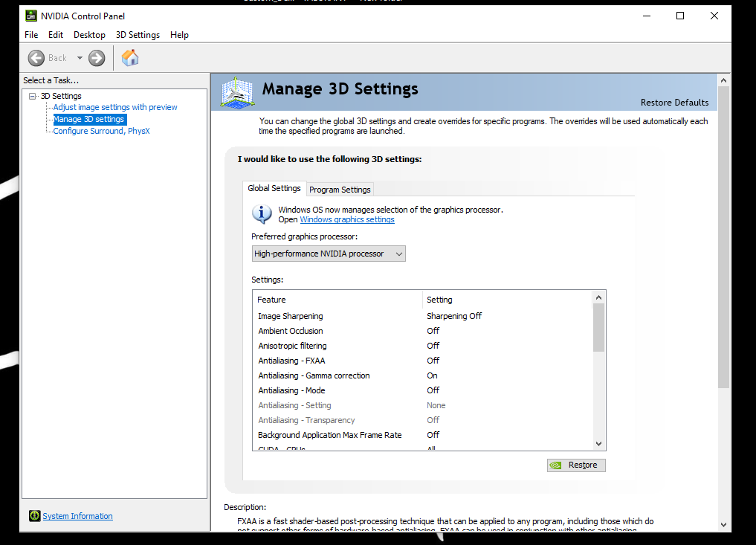Image resolution: width=756 pixels, height=545 pixels.
Task: Select Manage 3D settings task
Action: coord(88,119)
